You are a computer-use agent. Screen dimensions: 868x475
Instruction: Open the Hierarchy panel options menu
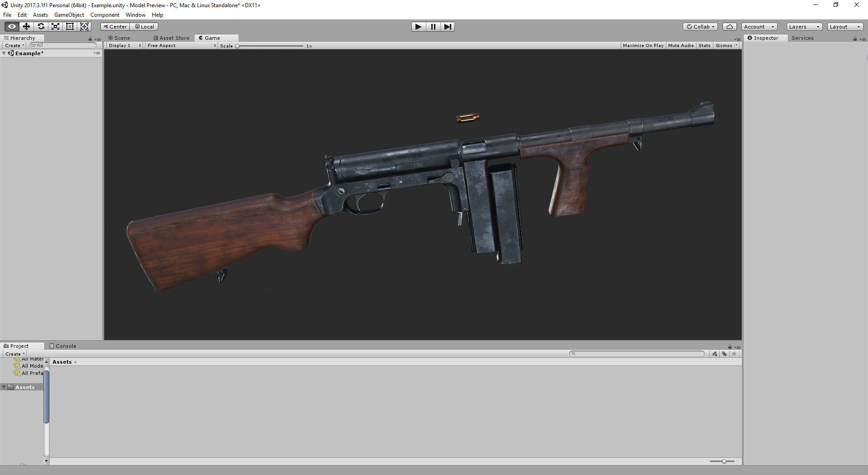pos(98,39)
